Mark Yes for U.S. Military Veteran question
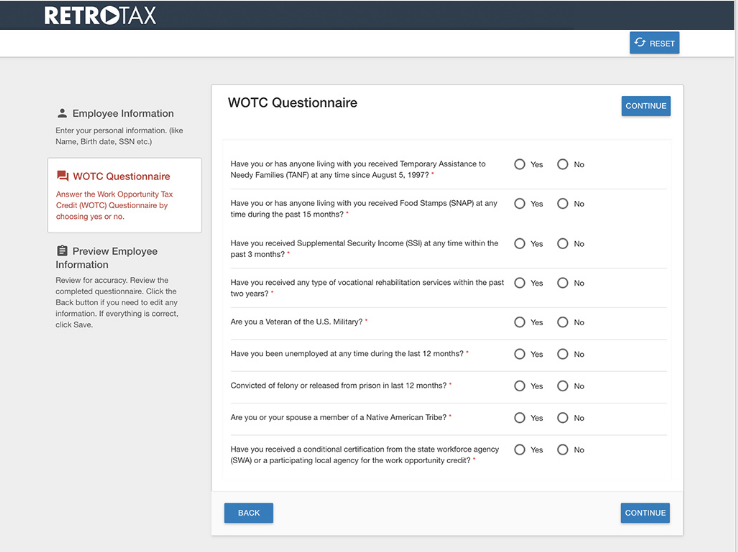The width and height of the screenshot is (738, 552). click(x=520, y=322)
